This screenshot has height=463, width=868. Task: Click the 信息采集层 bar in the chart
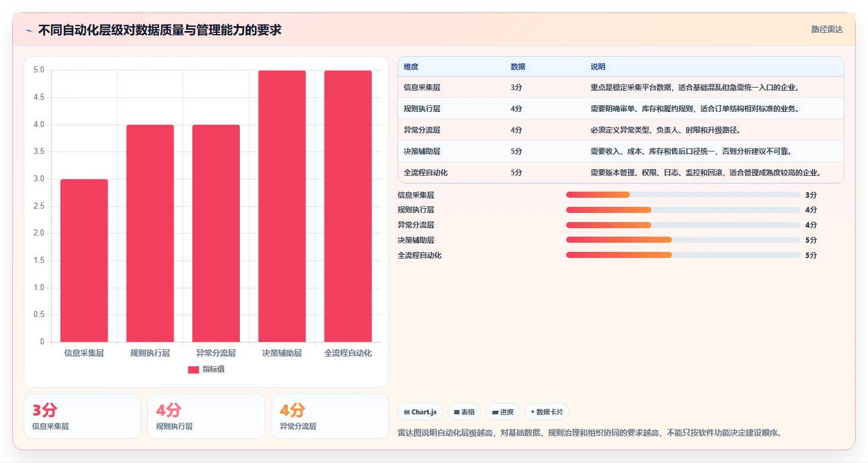(84, 260)
